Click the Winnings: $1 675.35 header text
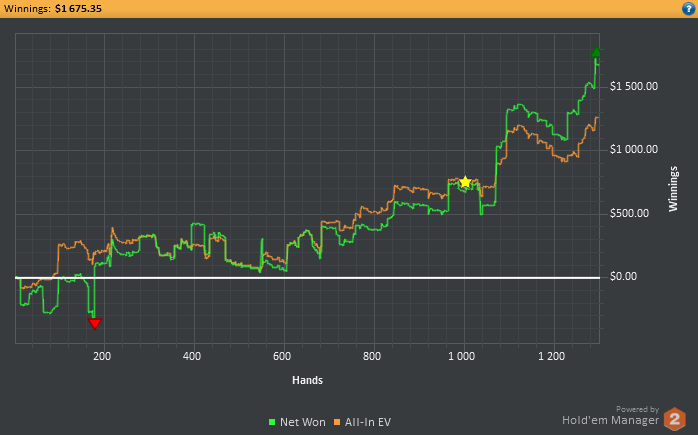 pos(53,8)
